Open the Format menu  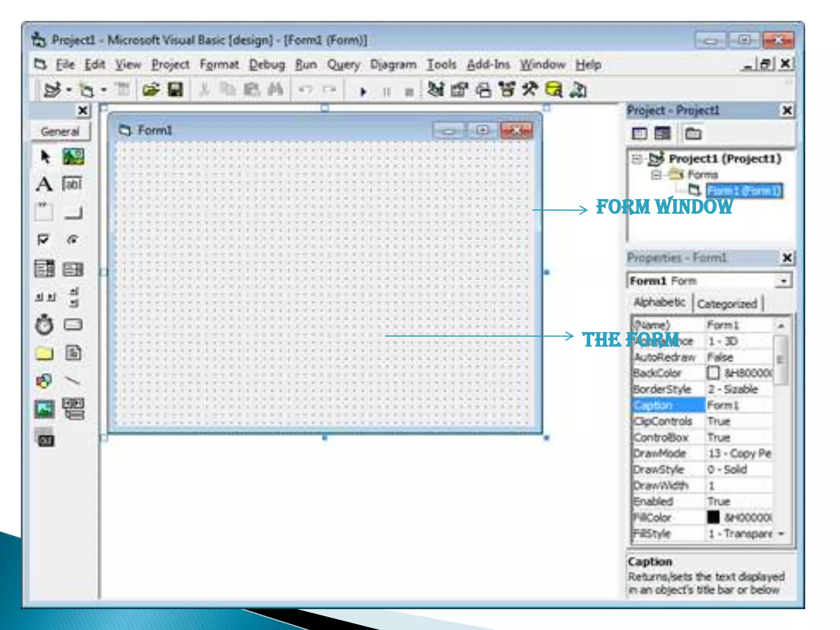(x=219, y=65)
